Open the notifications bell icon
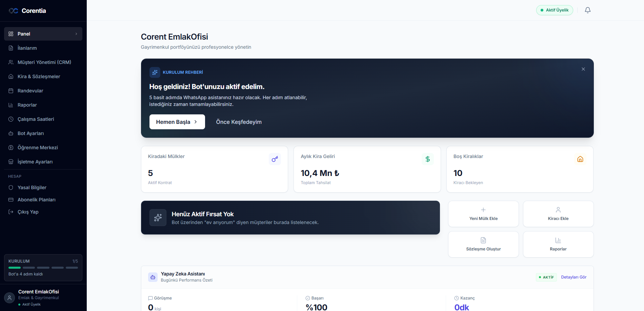644x311 pixels. coord(588,10)
